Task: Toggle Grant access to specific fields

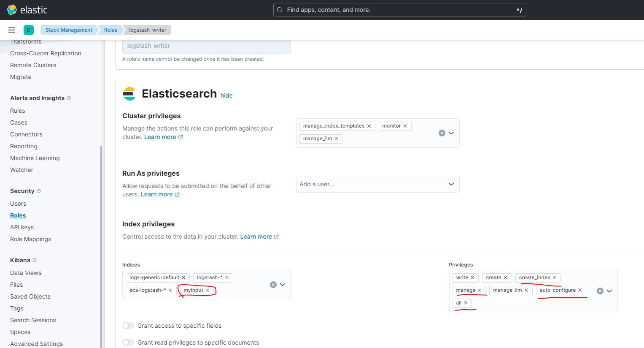Action: [x=128, y=326]
